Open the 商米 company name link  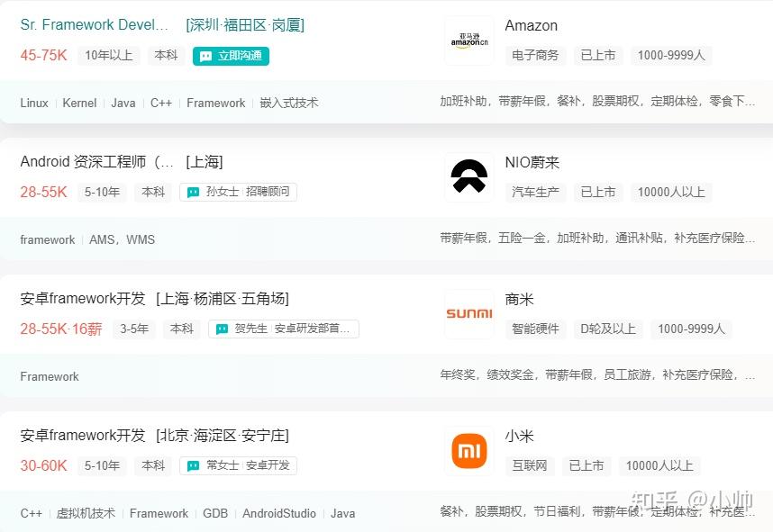coord(519,300)
